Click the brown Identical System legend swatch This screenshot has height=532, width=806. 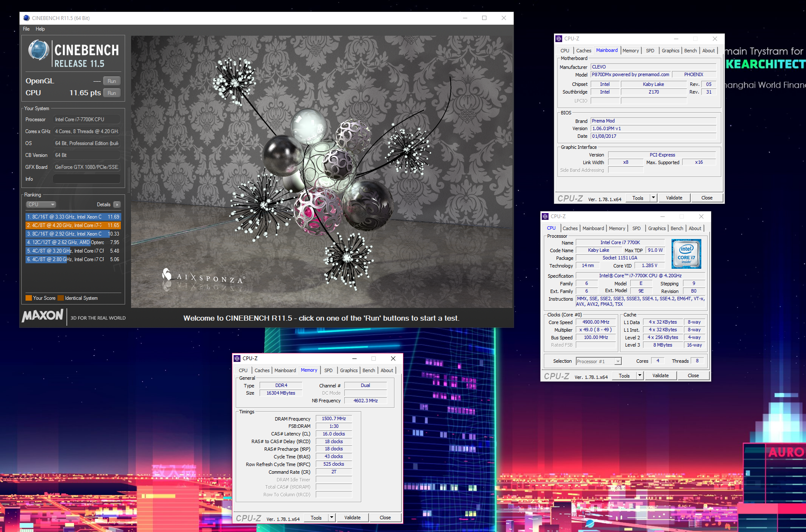point(60,298)
